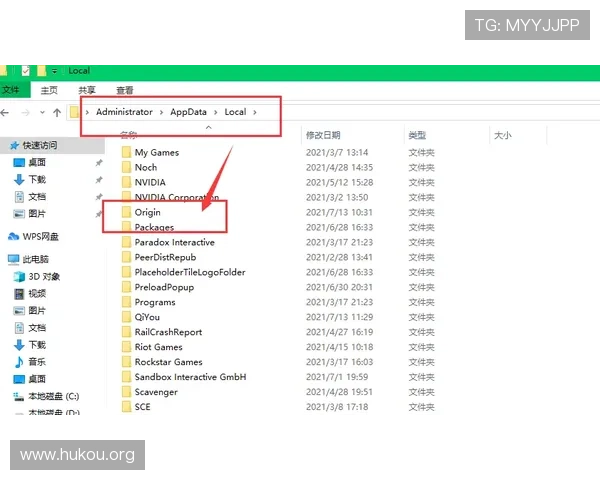Open WPS网盘 cloud icon in sidebar

pyautogui.click(x=13, y=237)
